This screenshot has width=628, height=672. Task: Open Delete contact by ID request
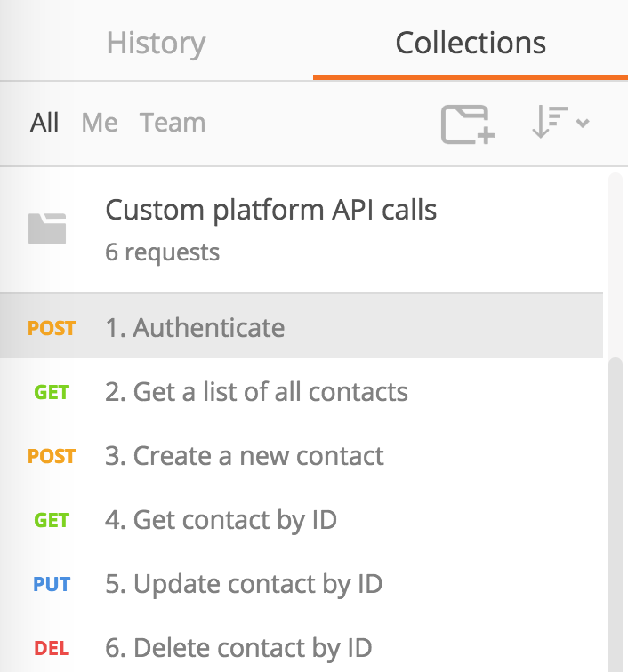(238, 648)
